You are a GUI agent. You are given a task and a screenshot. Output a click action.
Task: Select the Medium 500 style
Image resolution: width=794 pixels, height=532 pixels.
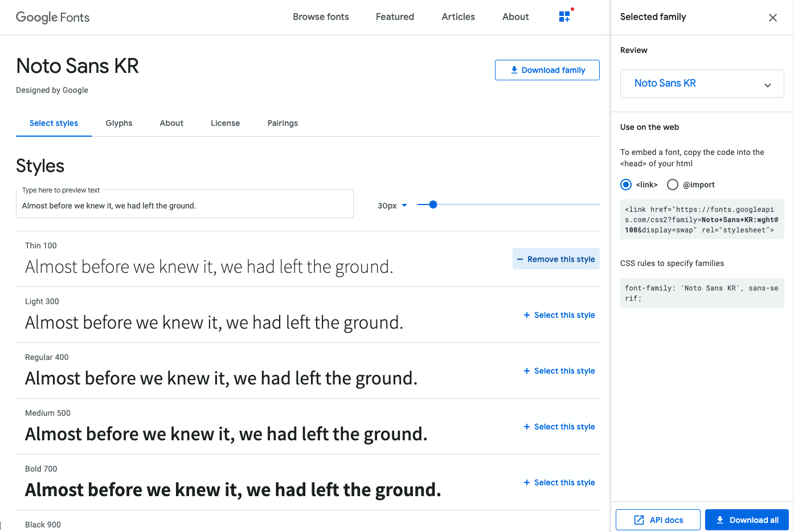(559, 427)
